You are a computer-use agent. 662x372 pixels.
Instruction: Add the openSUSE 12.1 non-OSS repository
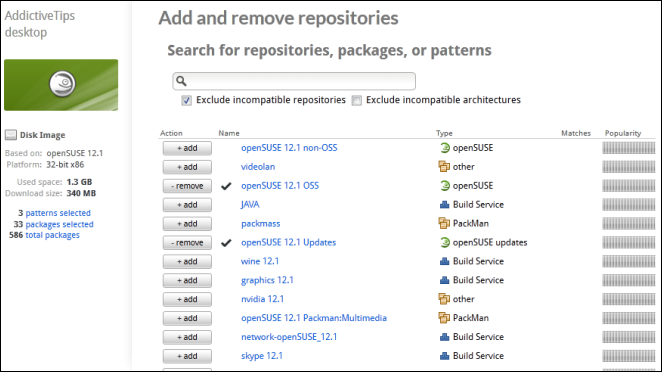click(x=187, y=148)
